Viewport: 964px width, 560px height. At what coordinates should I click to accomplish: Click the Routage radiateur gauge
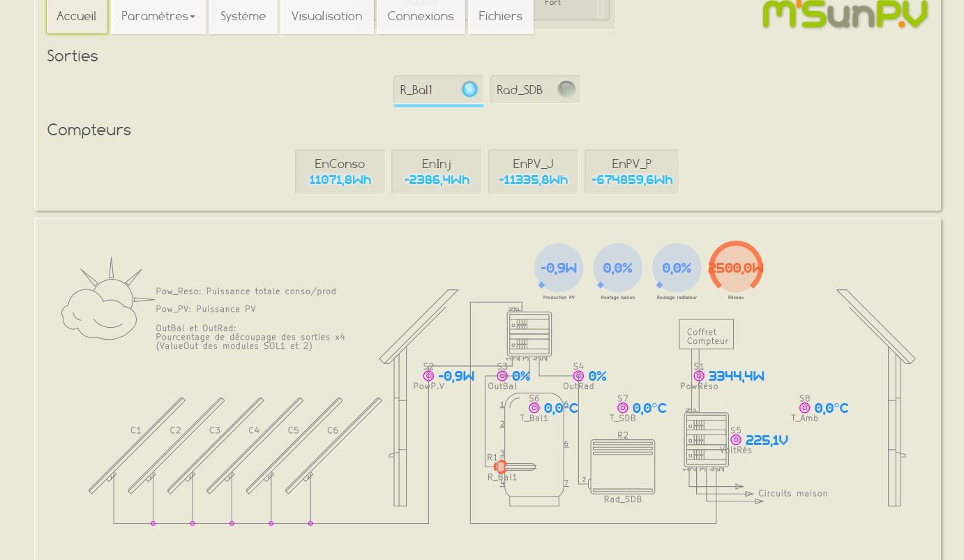click(x=677, y=268)
